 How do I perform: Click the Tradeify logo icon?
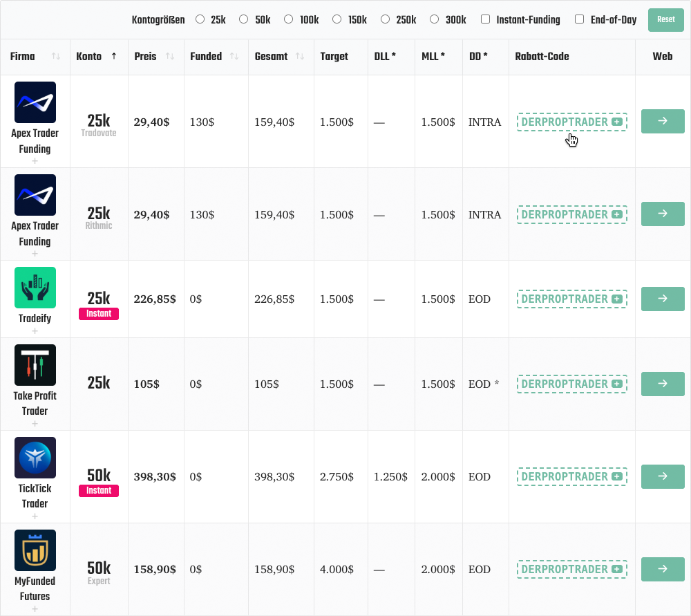pos(35,288)
